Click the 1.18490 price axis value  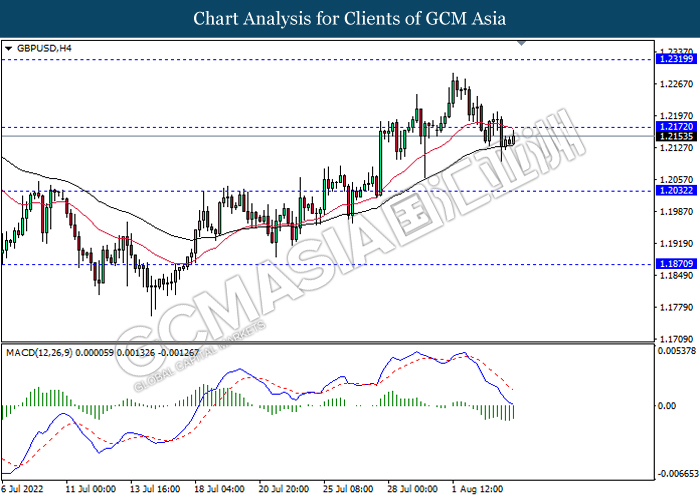point(677,275)
